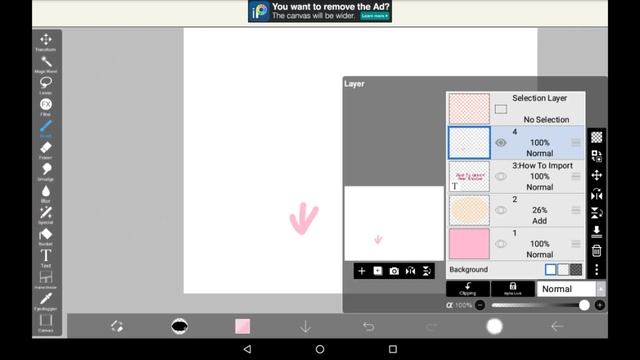The image size is (640, 360).
Task: Select the layer 1 pink thumbnail
Action: coord(469,244)
